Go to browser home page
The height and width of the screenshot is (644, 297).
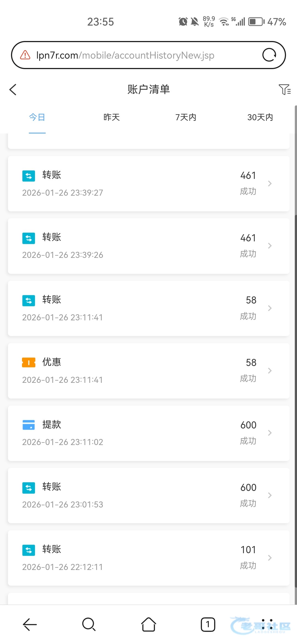click(148, 624)
